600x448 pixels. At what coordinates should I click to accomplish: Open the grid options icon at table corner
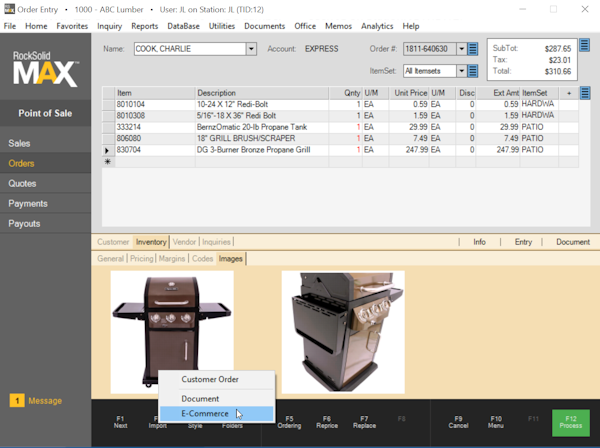pyautogui.click(x=585, y=93)
